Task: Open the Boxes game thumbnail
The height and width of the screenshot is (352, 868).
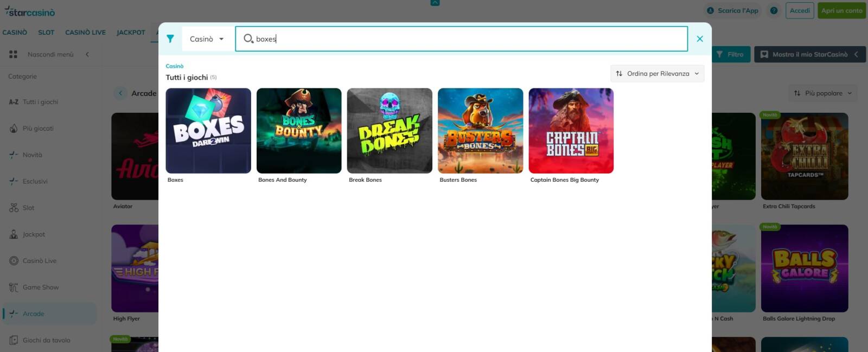Action: [208, 131]
